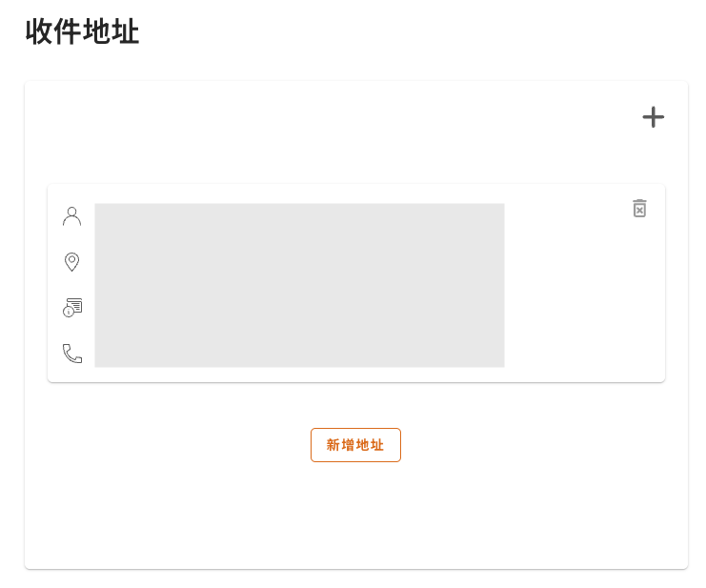Click the recipient person icon

point(71,216)
